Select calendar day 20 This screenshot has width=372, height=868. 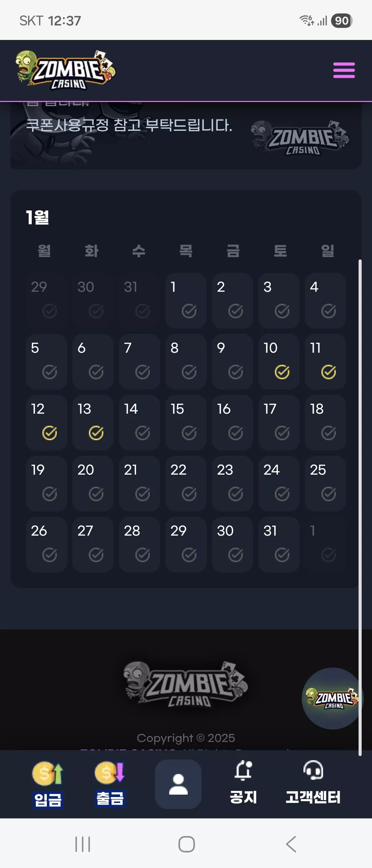click(x=93, y=484)
